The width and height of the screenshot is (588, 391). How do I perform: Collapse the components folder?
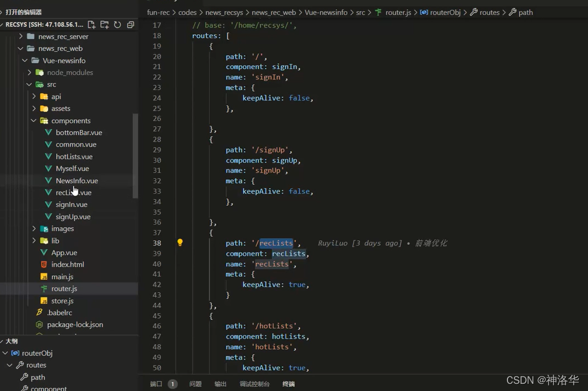click(34, 120)
